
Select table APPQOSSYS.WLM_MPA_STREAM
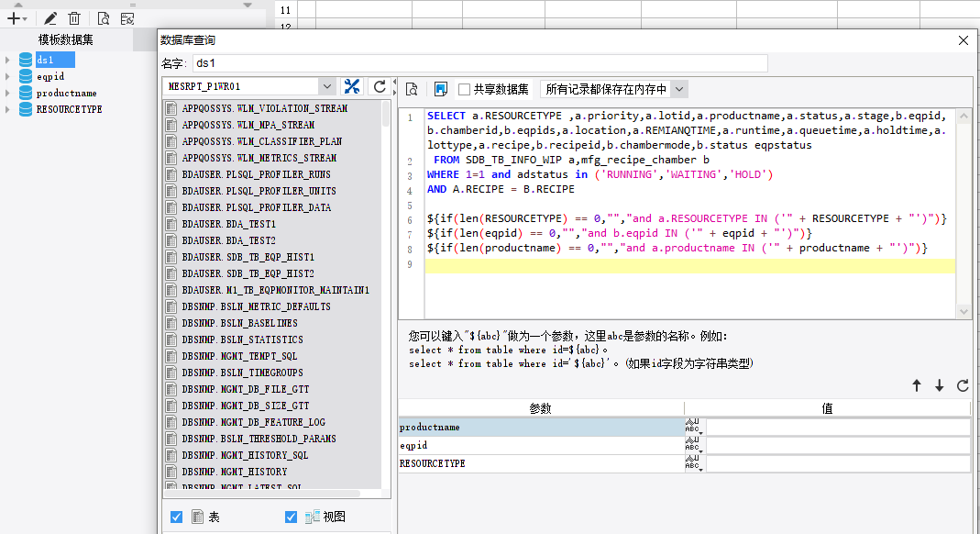pyautogui.click(x=248, y=125)
